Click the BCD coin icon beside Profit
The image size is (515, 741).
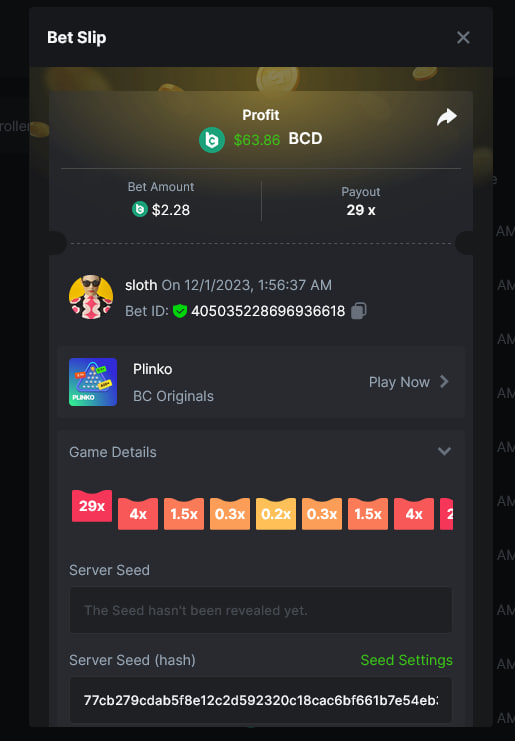click(x=212, y=140)
